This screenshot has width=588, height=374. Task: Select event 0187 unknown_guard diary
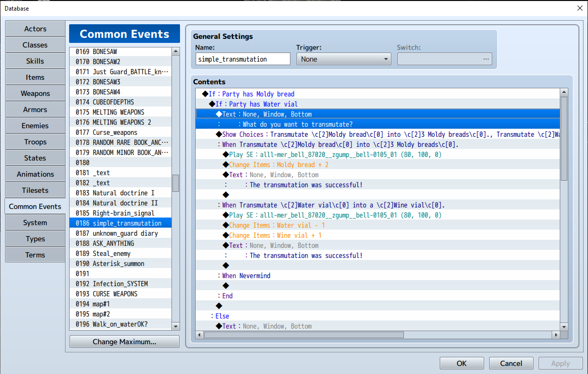pyautogui.click(x=121, y=233)
